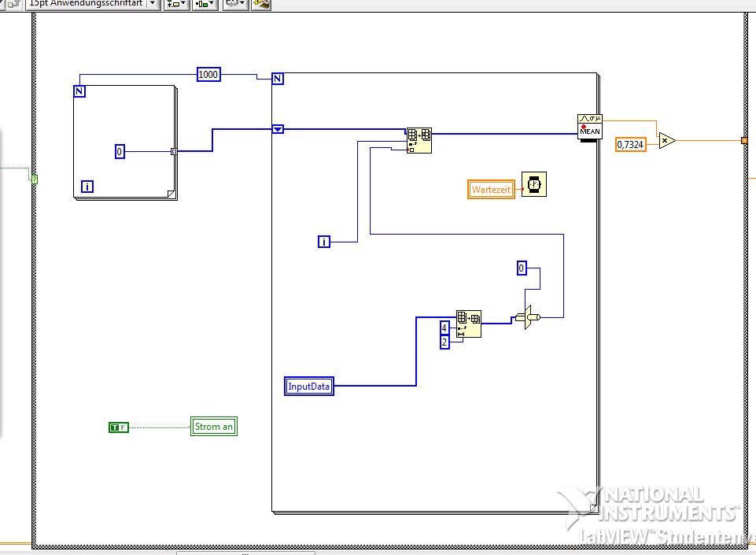
Task: Toggle the green True boolean constant
Action: [x=119, y=427]
